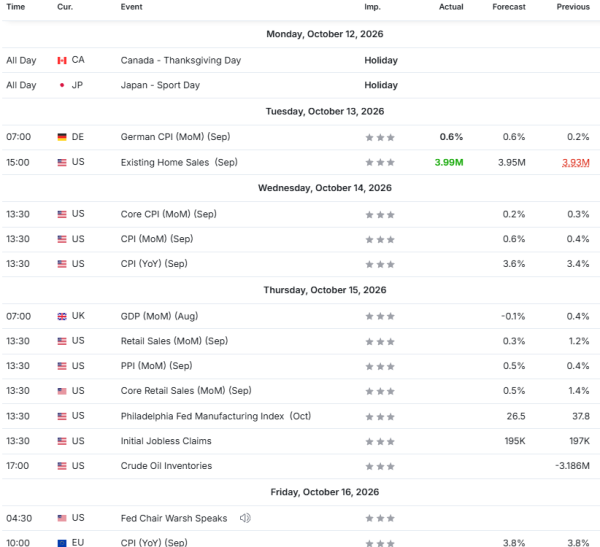Click the Wednesday, October 14, 2026 date heading
Viewport: 600px width, 547px height.
[x=324, y=188]
